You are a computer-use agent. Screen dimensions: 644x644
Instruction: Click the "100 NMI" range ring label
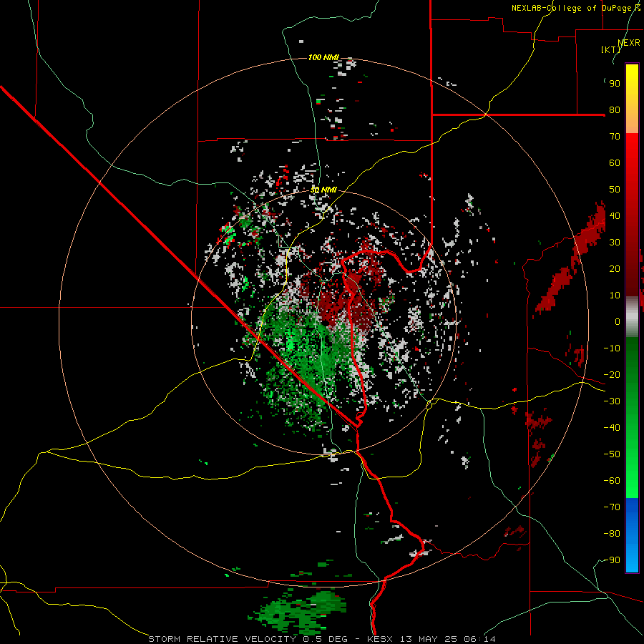click(323, 57)
